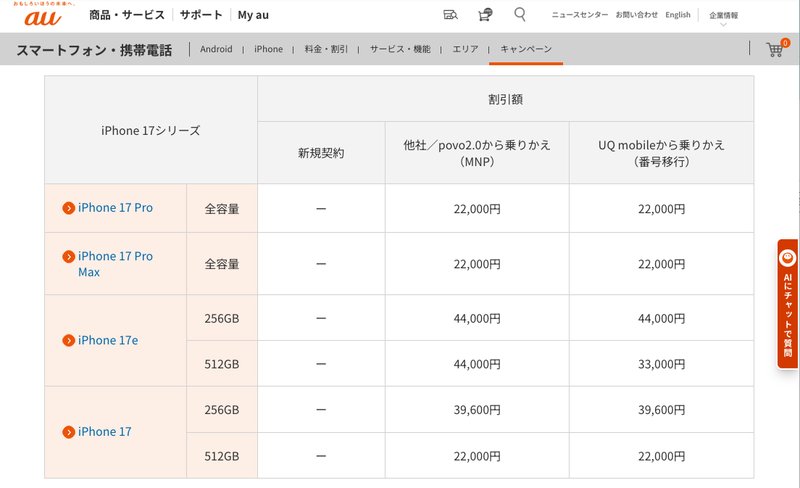Image resolution: width=800 pixels, height=488 pixels.
Task: Click スマートフォン・携帯電話 heading
Action: coord(94,50)
